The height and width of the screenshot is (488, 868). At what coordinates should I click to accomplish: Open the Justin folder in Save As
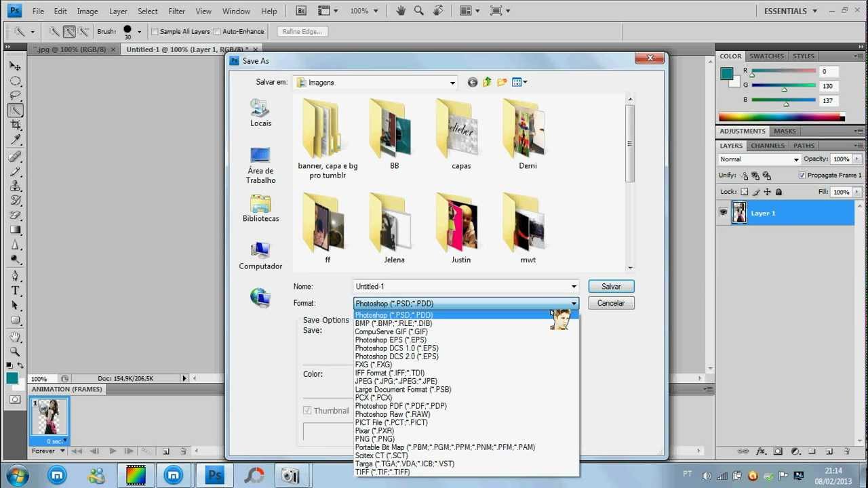click(x=461, y=228)
